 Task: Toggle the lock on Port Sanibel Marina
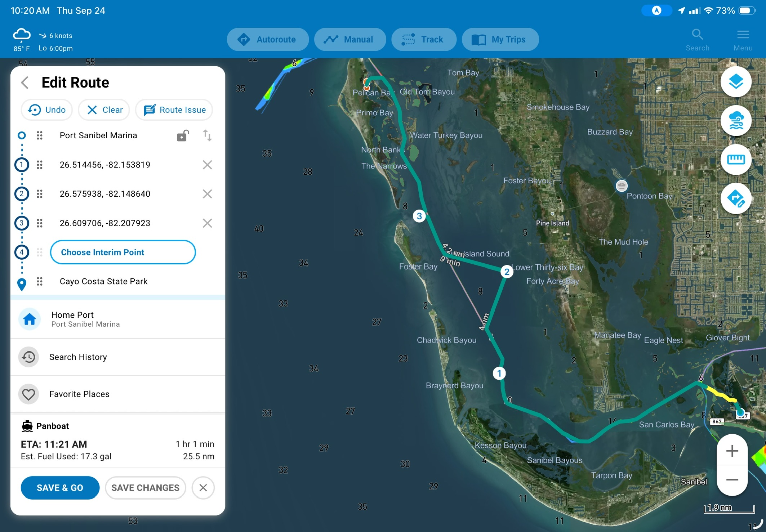pos(183,135)
